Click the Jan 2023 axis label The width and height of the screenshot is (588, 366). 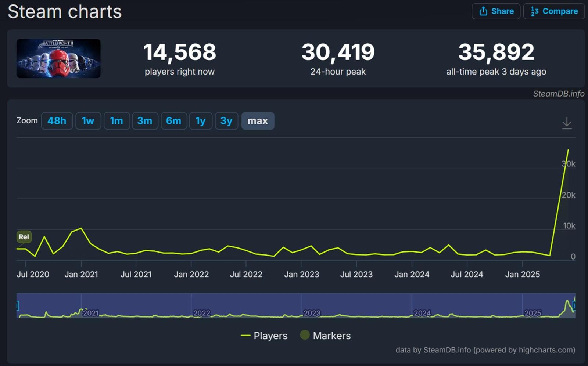click(302, 274)
